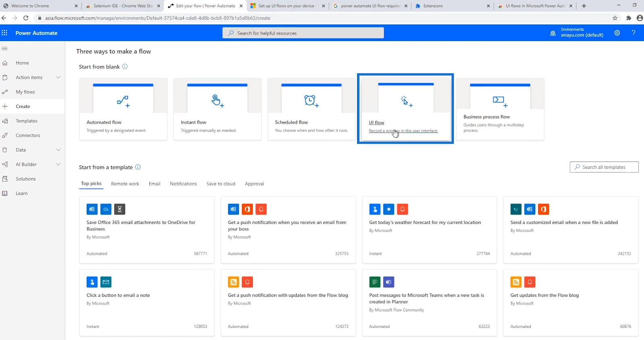Close the Welcome to Chrome tab
Screen dimensions: 644x340
[76, 6]
